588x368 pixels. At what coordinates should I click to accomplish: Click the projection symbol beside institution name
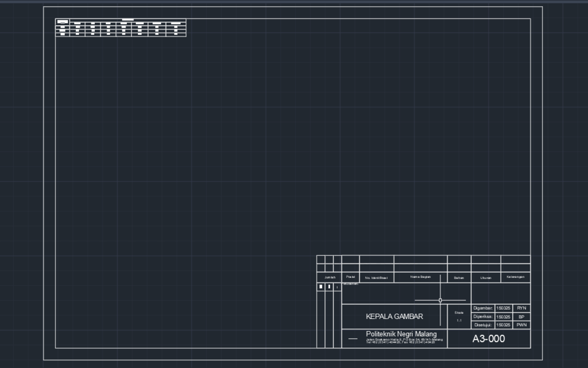[353, 339]
